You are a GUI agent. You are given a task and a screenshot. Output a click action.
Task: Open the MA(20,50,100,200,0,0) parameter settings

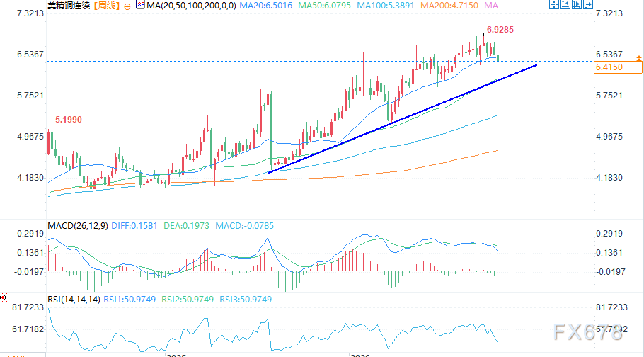(191, 6)
